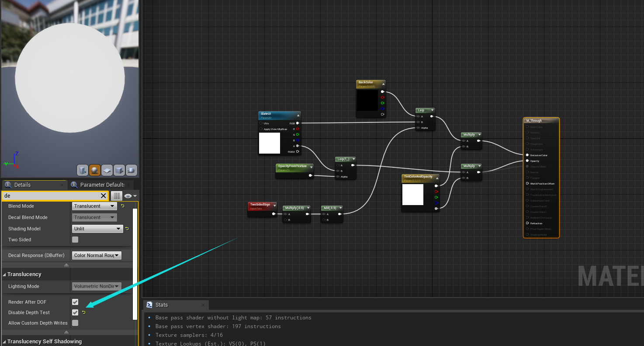Open the Blend Mode dropdown
The height and width of the screenshot is (346, 644).
click(94, 206)
